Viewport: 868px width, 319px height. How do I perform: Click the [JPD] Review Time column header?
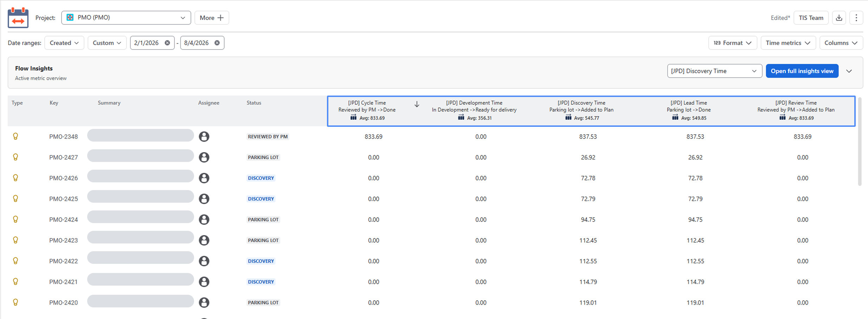click(796, 110)
